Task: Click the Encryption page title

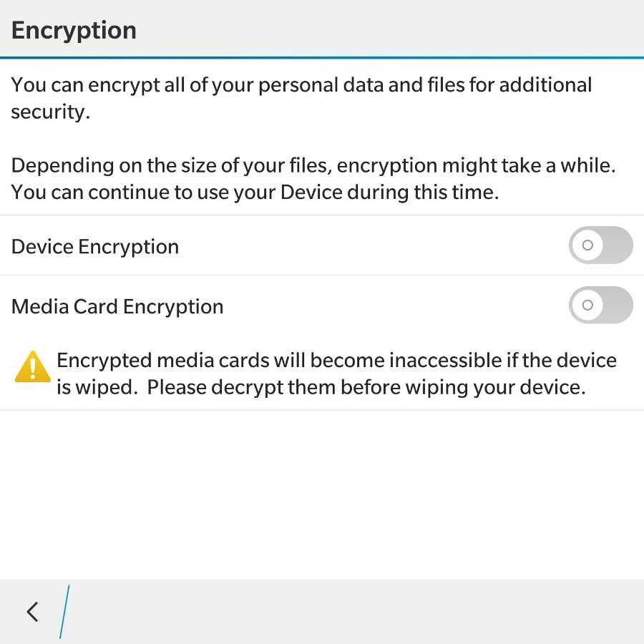Action: [x=74, y=31]
